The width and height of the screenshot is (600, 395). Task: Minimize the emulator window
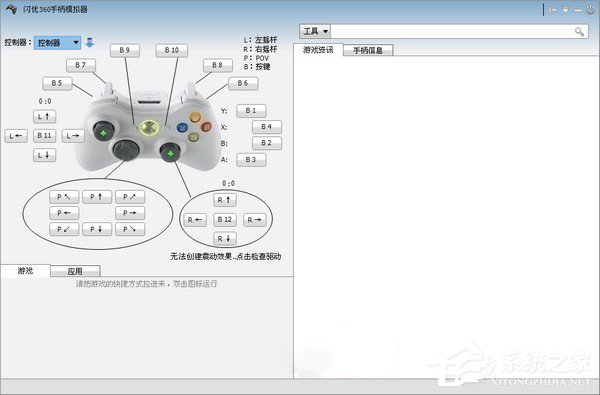coord(578,10)
